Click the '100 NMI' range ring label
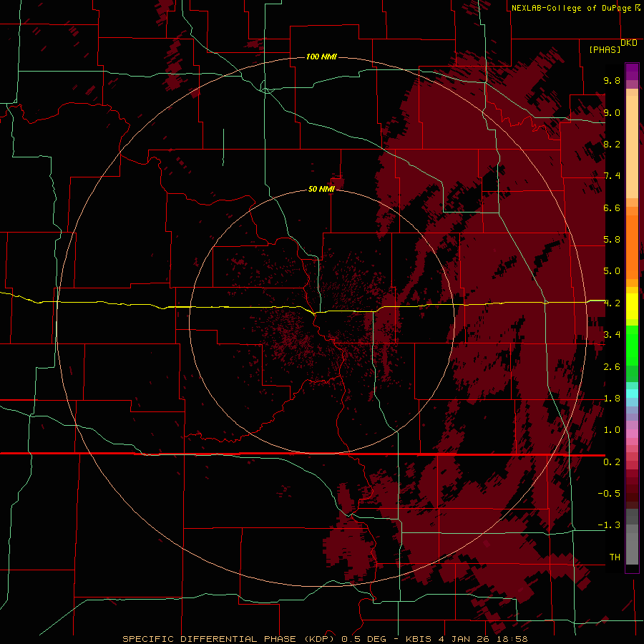This screenshot has width=644, height=644. 321,57
